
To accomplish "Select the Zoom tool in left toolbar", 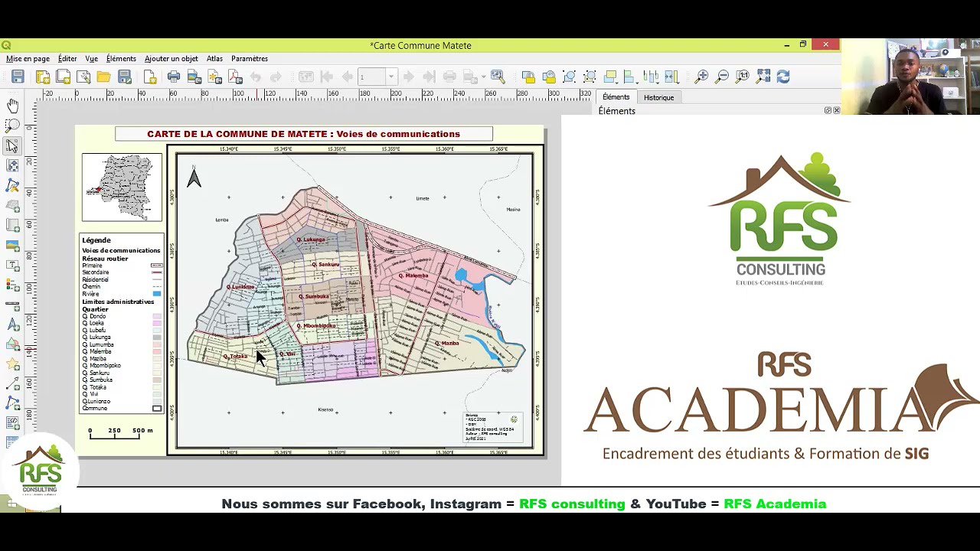I will click(12, 126).
